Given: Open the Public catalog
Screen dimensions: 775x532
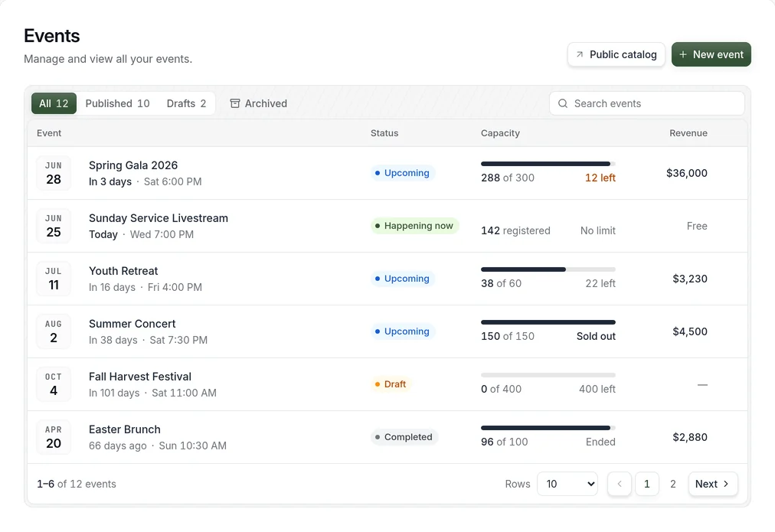Looking at the screenshot, I should pos(616,54).
